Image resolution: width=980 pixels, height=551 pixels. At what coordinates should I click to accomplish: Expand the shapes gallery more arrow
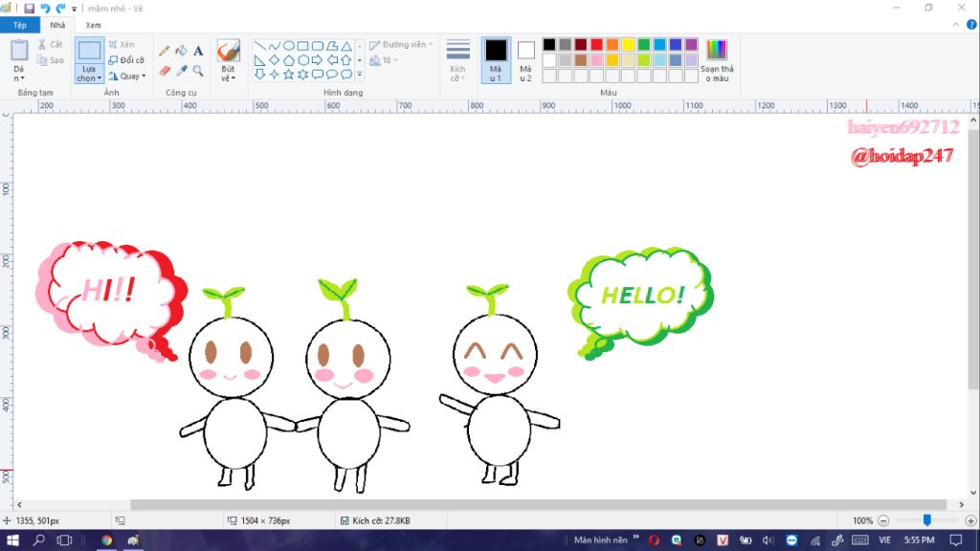tap(360, 75)
